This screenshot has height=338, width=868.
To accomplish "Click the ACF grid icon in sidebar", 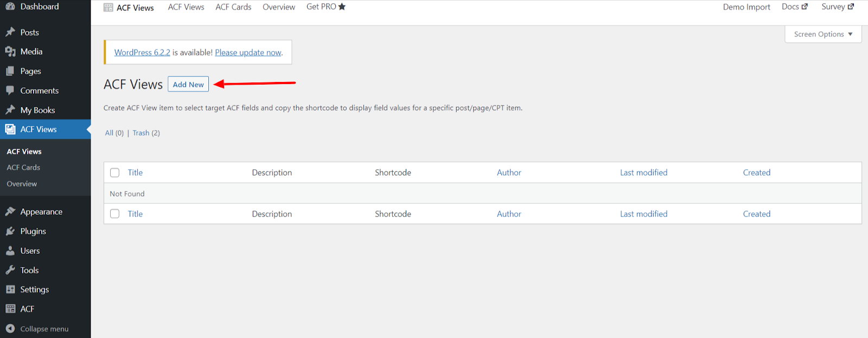I will click(x=10, y=309).
